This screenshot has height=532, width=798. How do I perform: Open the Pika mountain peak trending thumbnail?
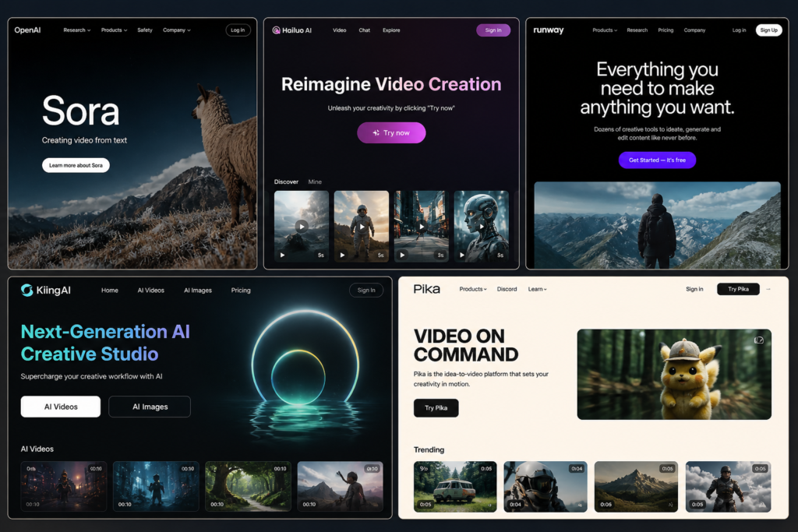(x=636, y=487)
